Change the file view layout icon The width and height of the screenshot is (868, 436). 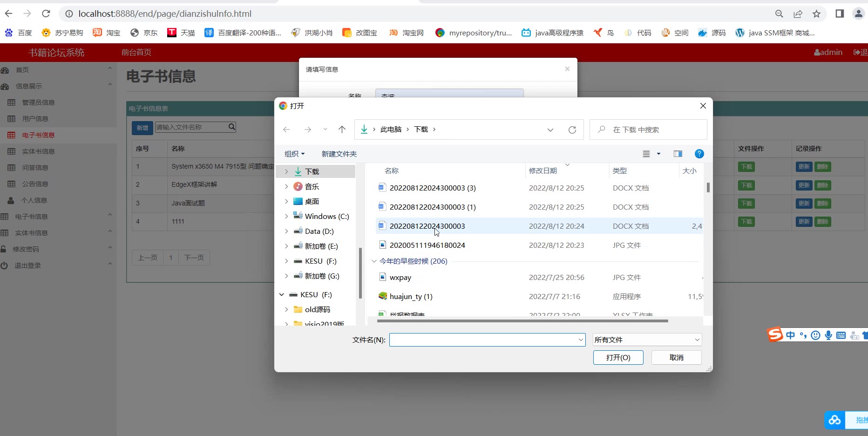(x=646, y=154)
